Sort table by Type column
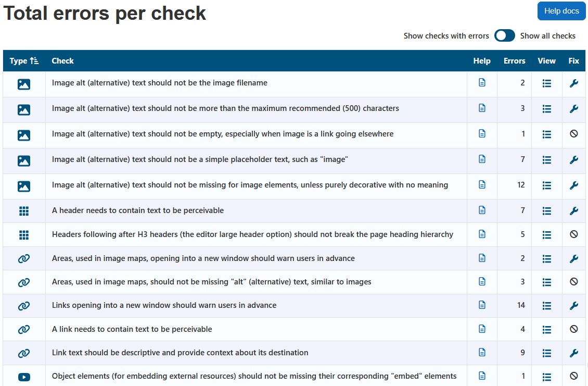The image size is (588, 386). (24, 61)
